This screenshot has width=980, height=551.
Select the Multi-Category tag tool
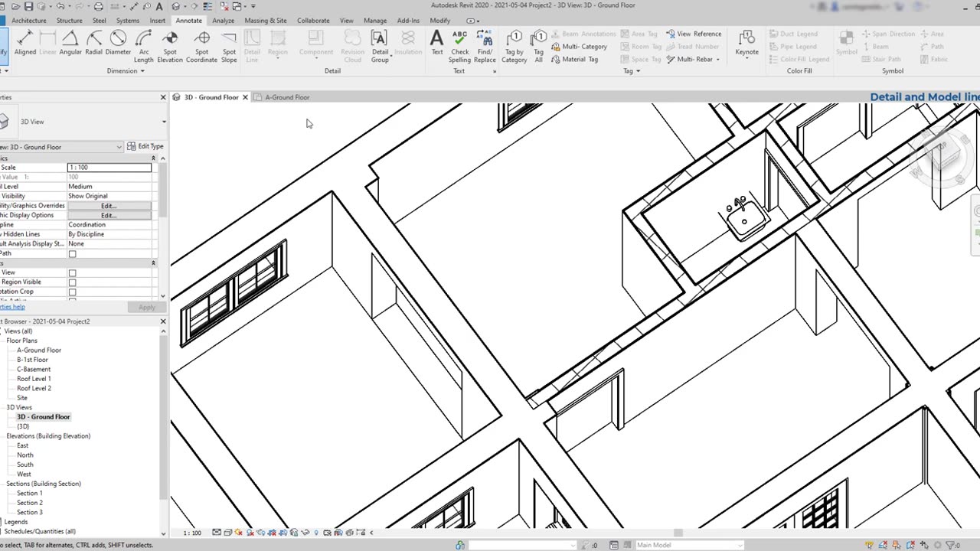tap(579, 47)
